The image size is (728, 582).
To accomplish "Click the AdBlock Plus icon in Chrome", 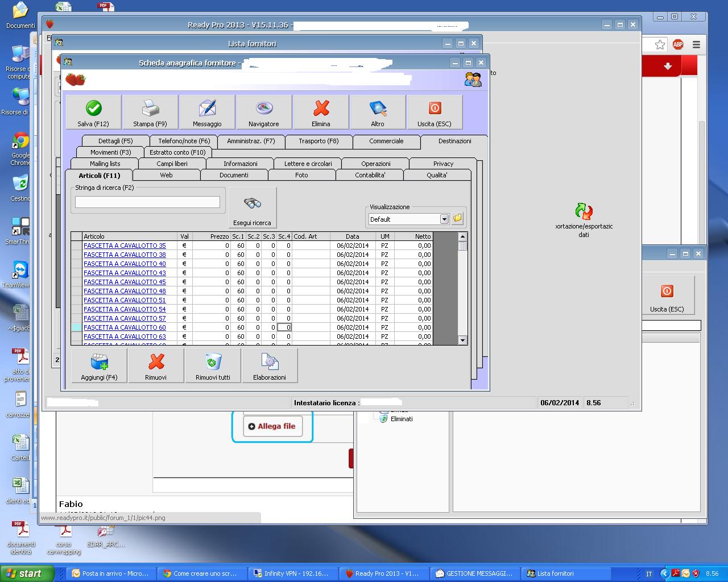I will click(x=678, y=44).
